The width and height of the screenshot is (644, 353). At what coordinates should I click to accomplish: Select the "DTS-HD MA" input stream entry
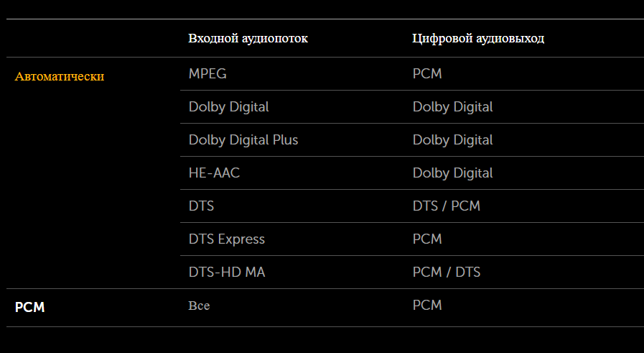[x=222, y=272]
